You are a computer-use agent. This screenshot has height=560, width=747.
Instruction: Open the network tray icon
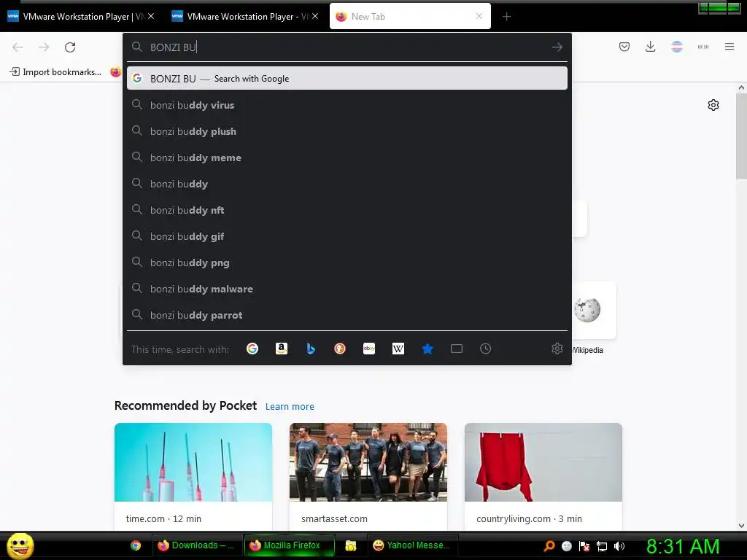[602, 546]
